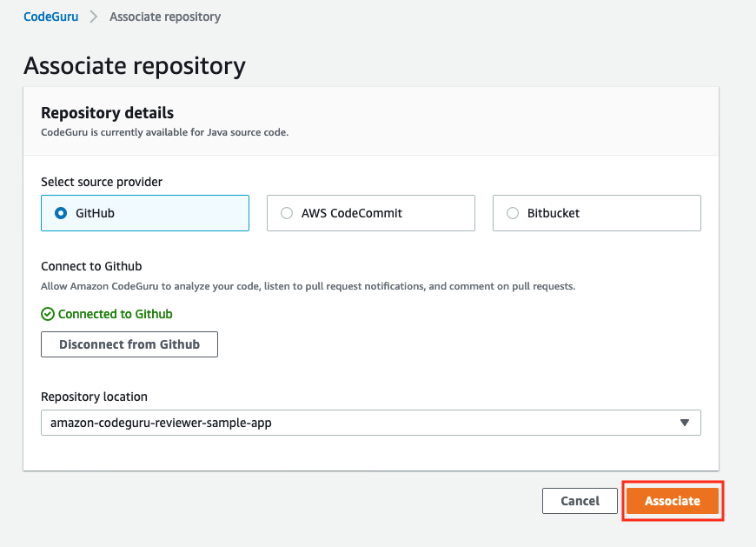
Task: Click the breadcrumb chevron separator icon
Action: pyautogui.click(x=94, y=17)
